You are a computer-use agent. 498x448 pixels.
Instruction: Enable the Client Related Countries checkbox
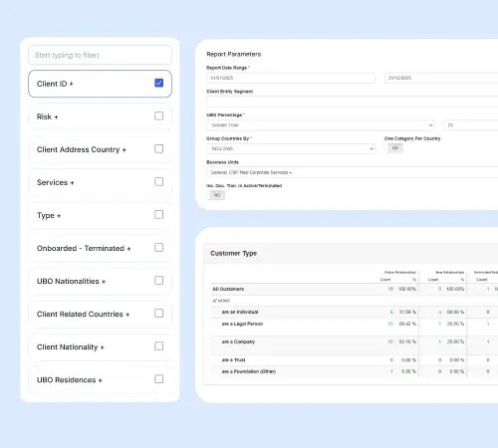pyautogui.click(x=159, y=314)
